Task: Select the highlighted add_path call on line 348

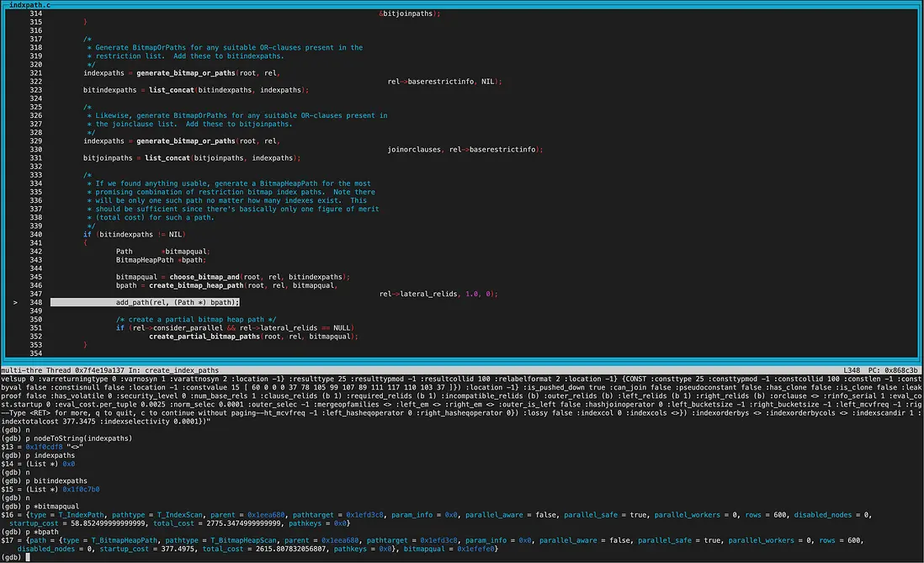Action: pos(177,302)
